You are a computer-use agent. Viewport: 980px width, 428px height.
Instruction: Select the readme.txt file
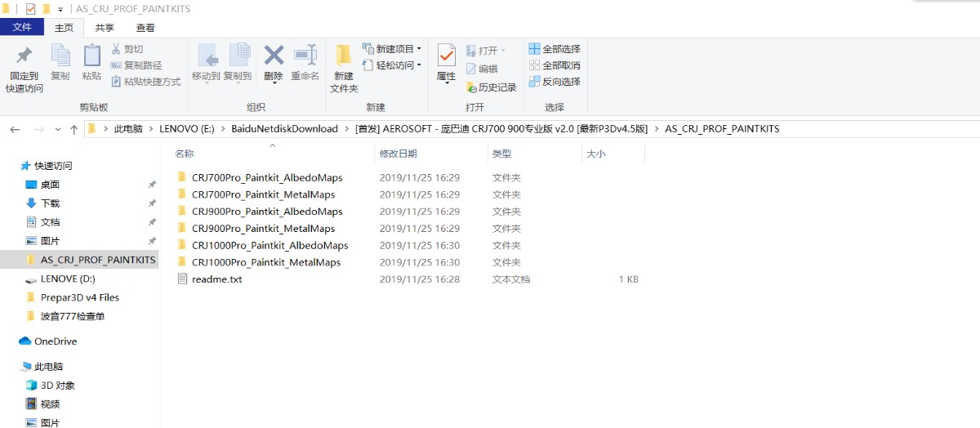(x=216, y=279)
